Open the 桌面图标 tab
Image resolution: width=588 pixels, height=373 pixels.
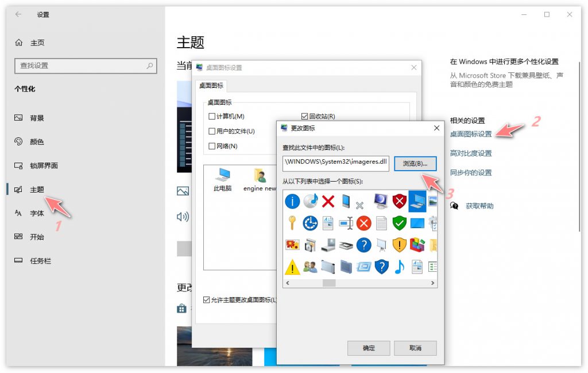tap(211, 86)
